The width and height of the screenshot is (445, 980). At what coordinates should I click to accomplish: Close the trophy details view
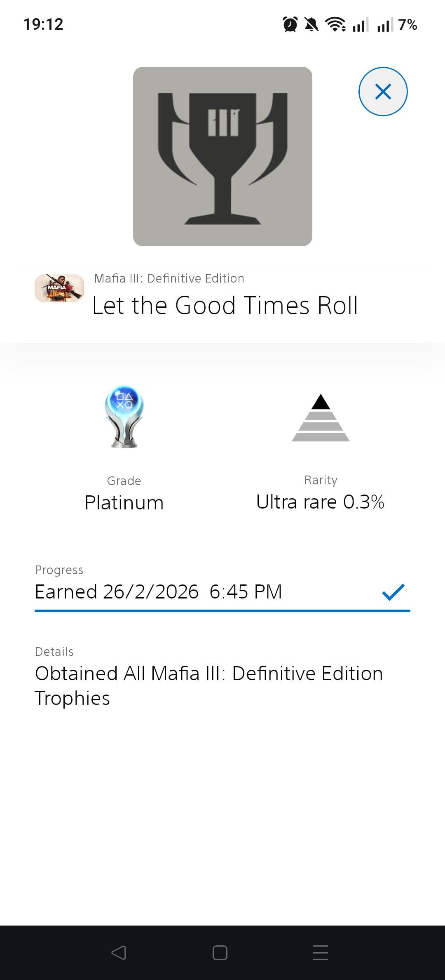(x=383, y=92)
